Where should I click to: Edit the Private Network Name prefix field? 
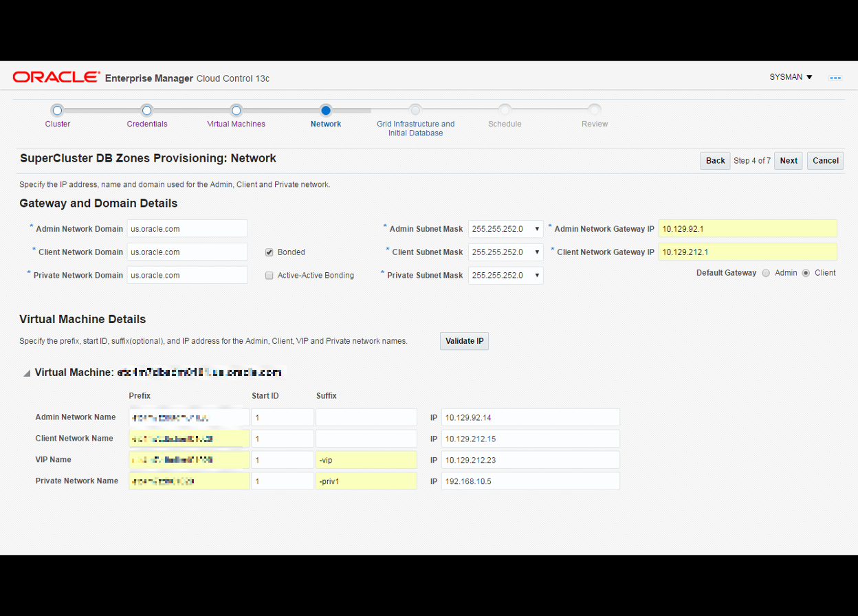pos(189,481)
